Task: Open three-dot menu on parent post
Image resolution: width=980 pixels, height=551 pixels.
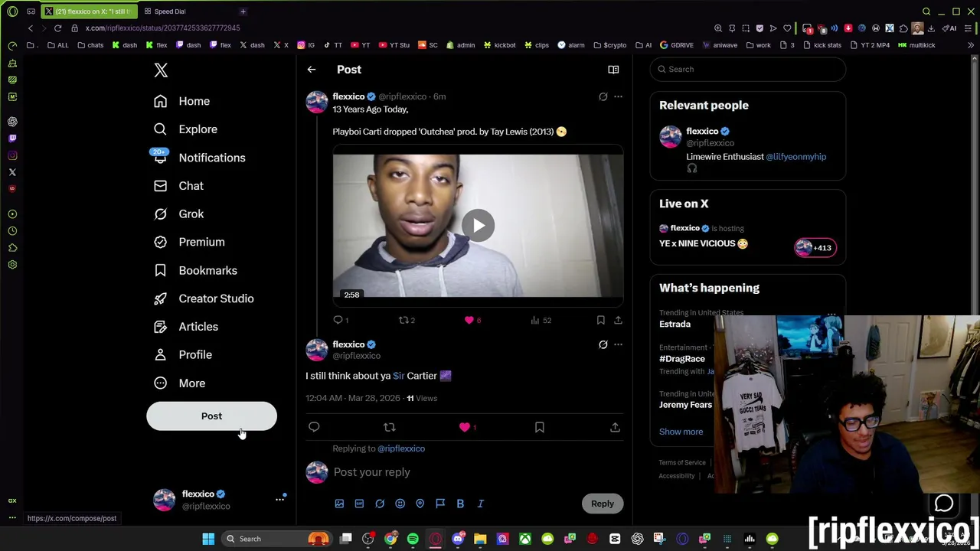Action: pos(618,97)
